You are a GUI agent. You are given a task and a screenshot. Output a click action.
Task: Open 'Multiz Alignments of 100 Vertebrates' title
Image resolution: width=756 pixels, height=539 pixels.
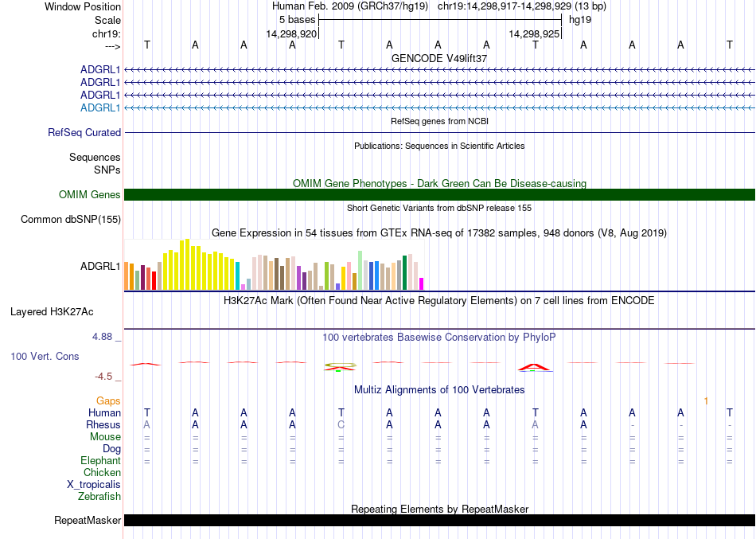point(439,390)
